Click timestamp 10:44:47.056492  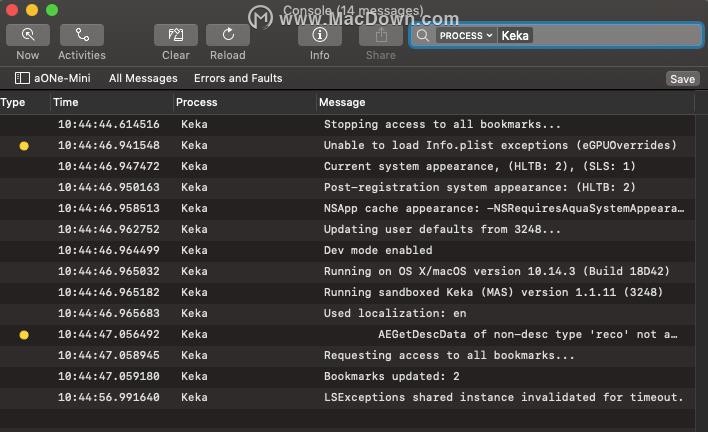pos(109,334)
